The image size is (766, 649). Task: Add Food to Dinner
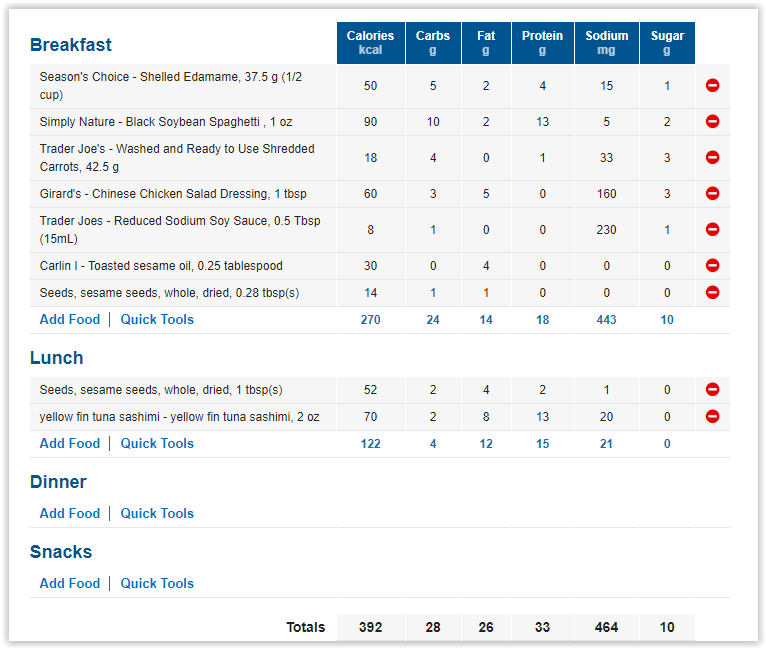pos(70,513)
